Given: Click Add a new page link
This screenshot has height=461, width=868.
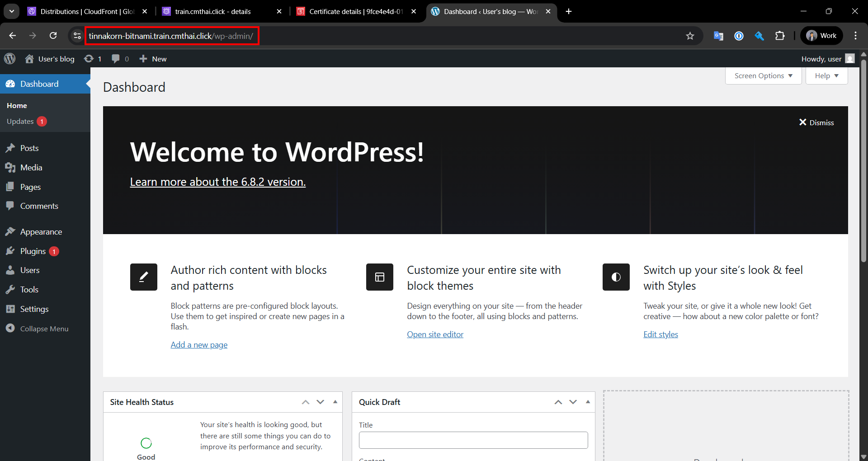Looking at the screenshot, I should pyautogui.click(x=199, y=344).
